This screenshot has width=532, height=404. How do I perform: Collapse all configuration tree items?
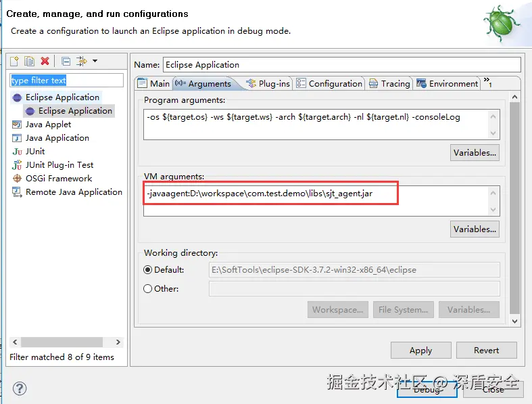(66, 61)
